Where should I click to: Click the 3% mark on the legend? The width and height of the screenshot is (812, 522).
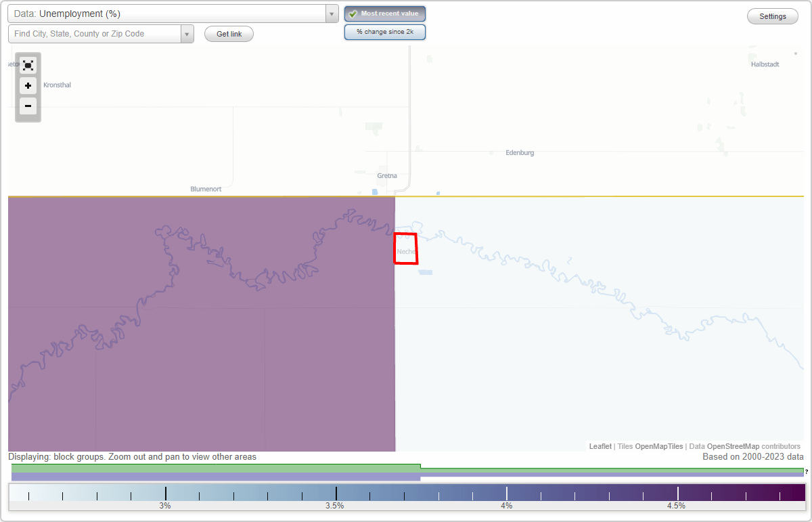(165, 505)
